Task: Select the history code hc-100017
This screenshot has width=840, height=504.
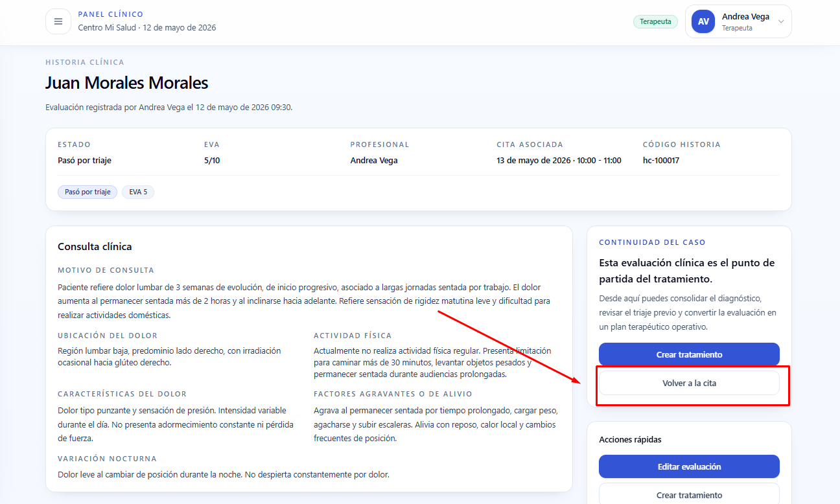Action: (x=661, y=161)
